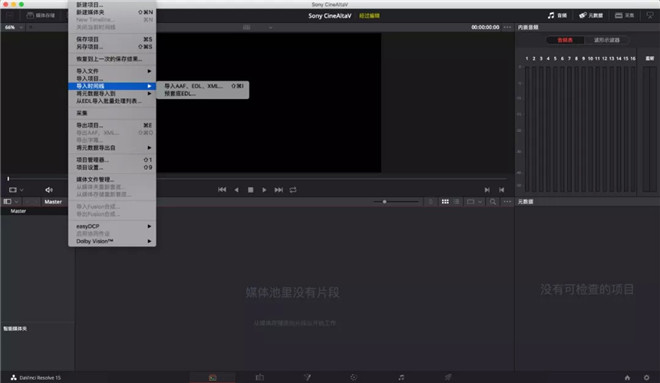Image resolution: width=660 pixels, height=383 pixels.
Task: Expand 导入文件 (Import File) submenu arrow
Action: pos(149,71)
